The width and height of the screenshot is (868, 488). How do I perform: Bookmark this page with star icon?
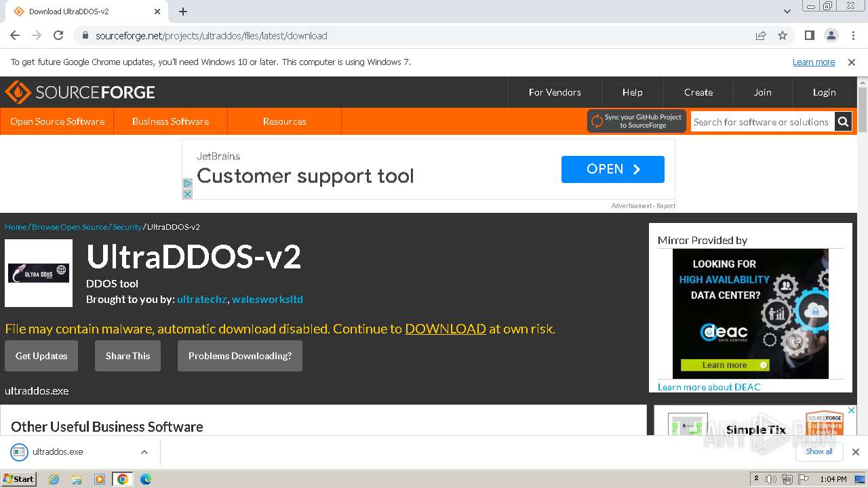(783, 35)
